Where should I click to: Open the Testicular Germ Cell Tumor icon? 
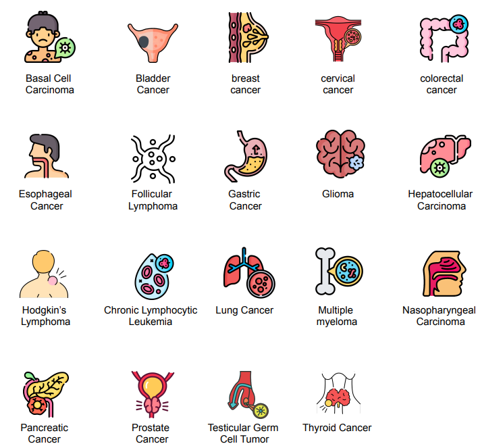(x=248, y=395)
